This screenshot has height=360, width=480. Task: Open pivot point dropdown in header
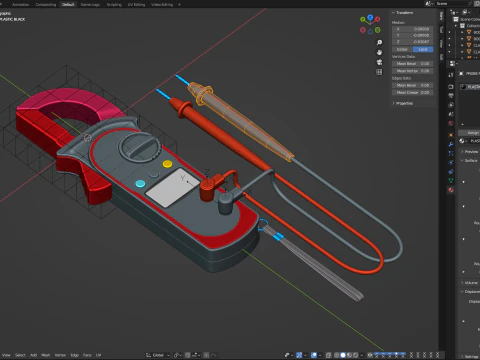177,355
